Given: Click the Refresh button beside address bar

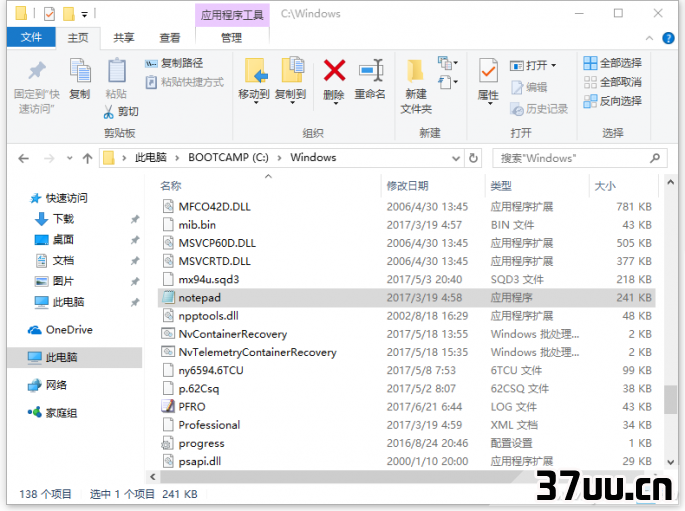Looking at the screenshot, I should point(473,158).
